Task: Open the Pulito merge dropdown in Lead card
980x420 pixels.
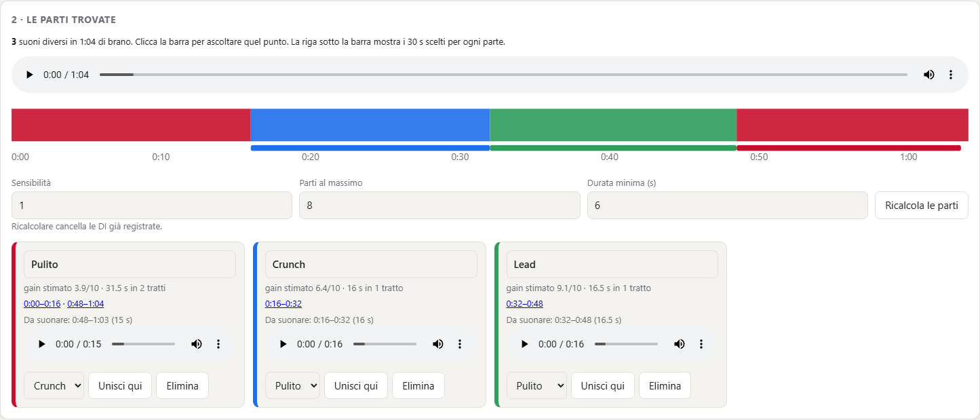Action: [x=536, y=385]
